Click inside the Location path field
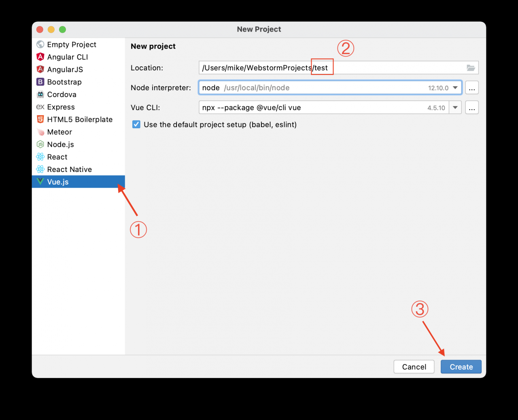 (338, 68)
